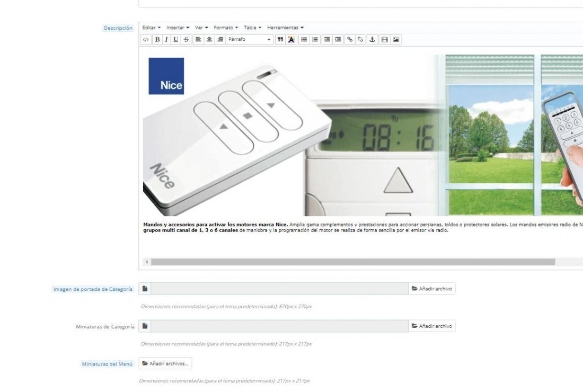This screenshot has height=392, width=583.
Task: Click the Descripción label
Action: 118,28
